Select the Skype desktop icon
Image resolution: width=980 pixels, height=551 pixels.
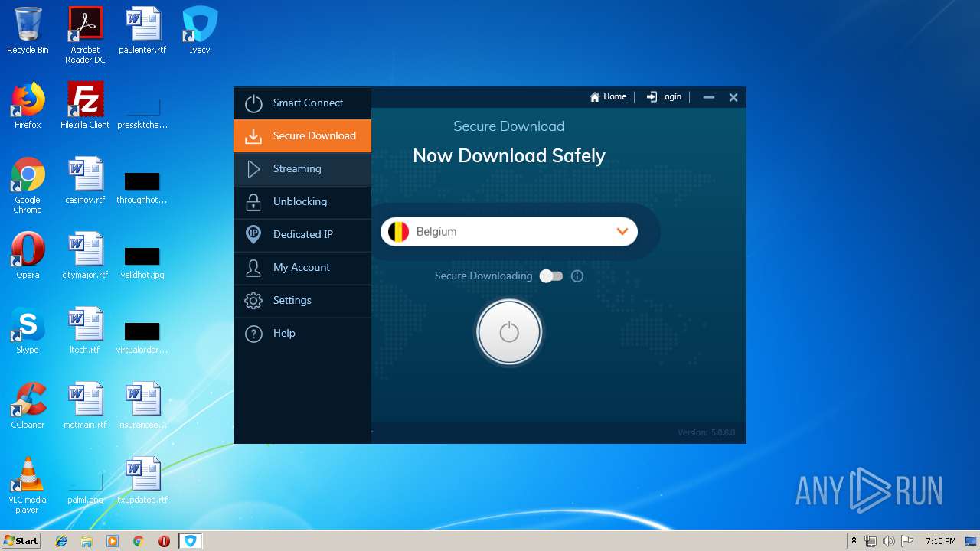[x=28, y=331]
